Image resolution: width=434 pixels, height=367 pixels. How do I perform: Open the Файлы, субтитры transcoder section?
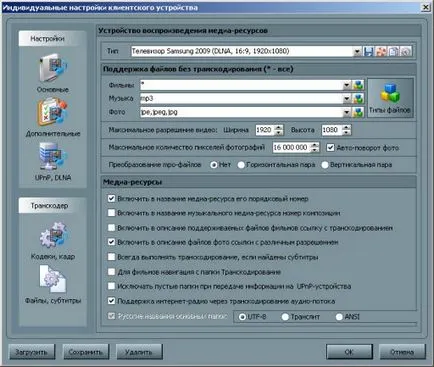[x=53, y=284]
